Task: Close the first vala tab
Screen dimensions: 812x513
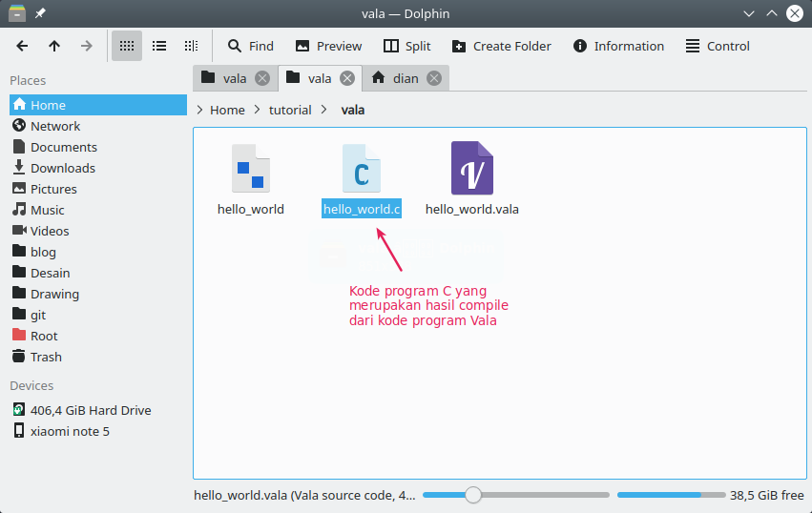Action: (262, 78)
